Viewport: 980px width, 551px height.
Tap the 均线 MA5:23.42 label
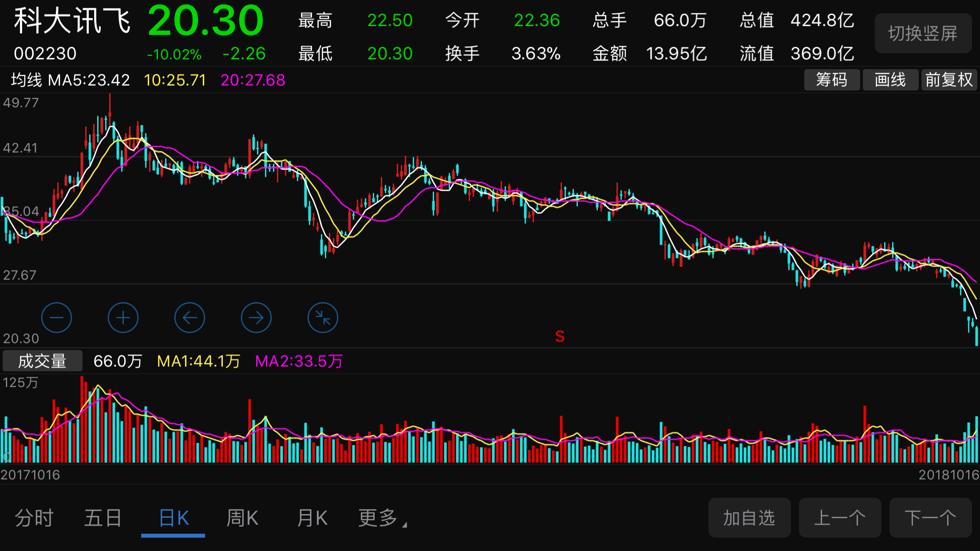tap(71, 80)
